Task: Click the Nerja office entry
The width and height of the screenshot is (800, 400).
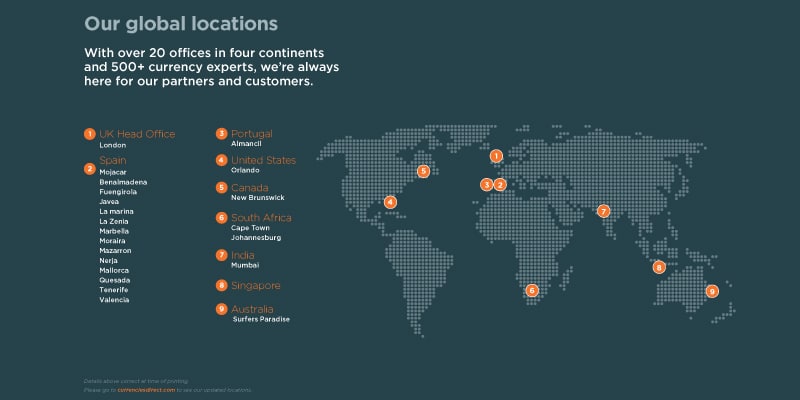Action: (x=109, y=261)
